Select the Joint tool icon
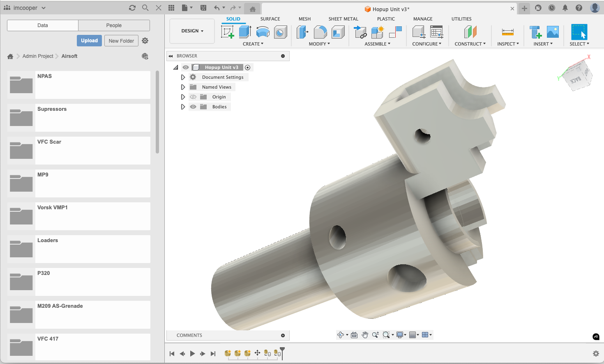The height and width of the screenshot is (364, 604). [395, 32]
